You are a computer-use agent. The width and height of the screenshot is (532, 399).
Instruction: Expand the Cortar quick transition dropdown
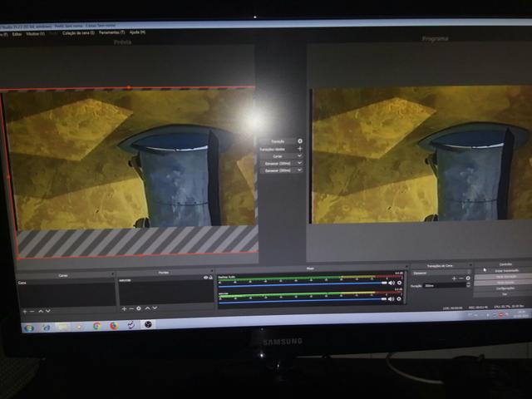[299, 156]
